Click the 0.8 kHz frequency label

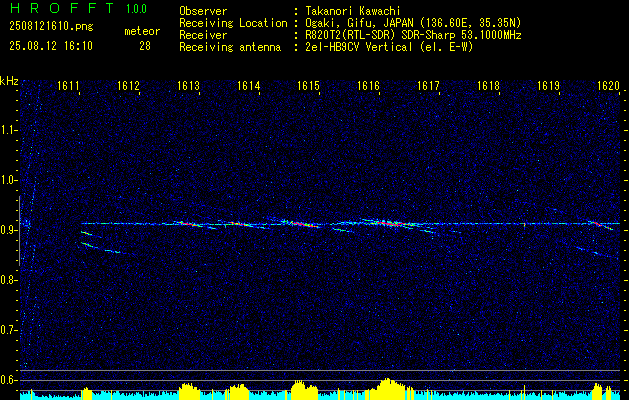pyautogui.click(x=8, y=280)
